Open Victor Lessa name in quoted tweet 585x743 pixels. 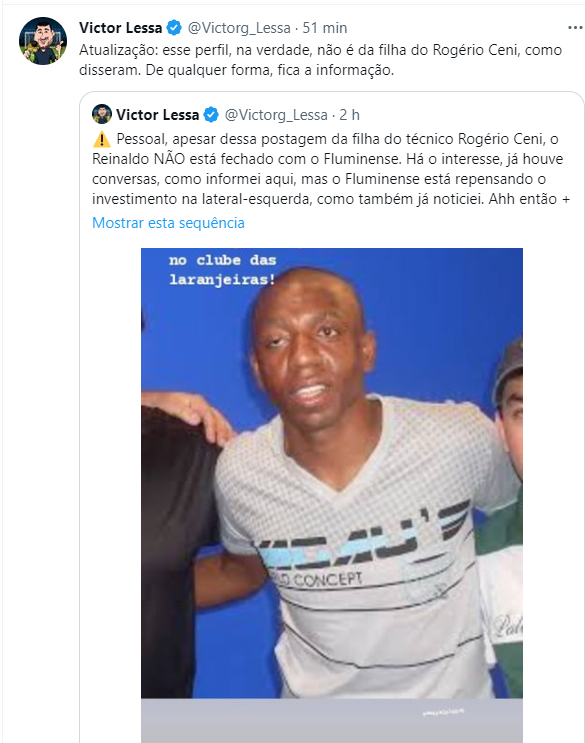click(157, 115)
